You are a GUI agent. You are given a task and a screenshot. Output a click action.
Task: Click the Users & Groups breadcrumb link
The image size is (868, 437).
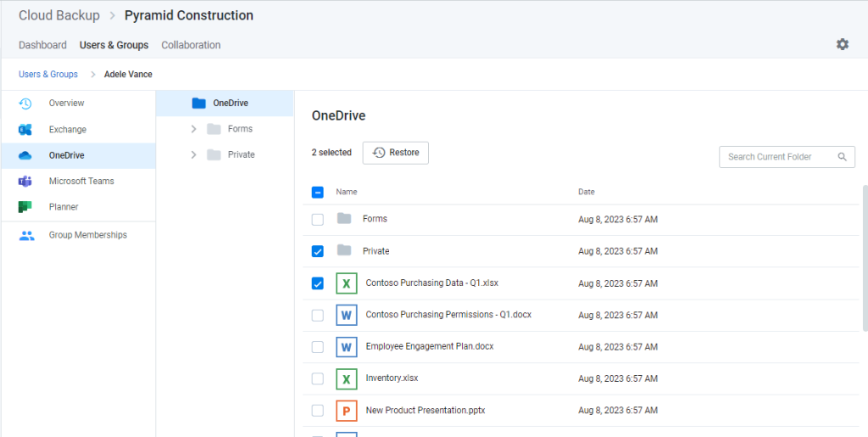coord(48,74)
